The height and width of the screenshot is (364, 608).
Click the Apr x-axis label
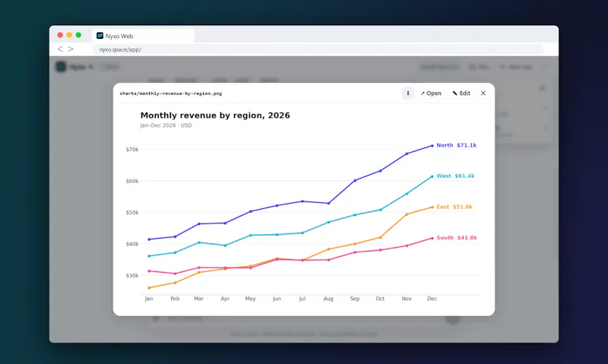click(225, 299)
